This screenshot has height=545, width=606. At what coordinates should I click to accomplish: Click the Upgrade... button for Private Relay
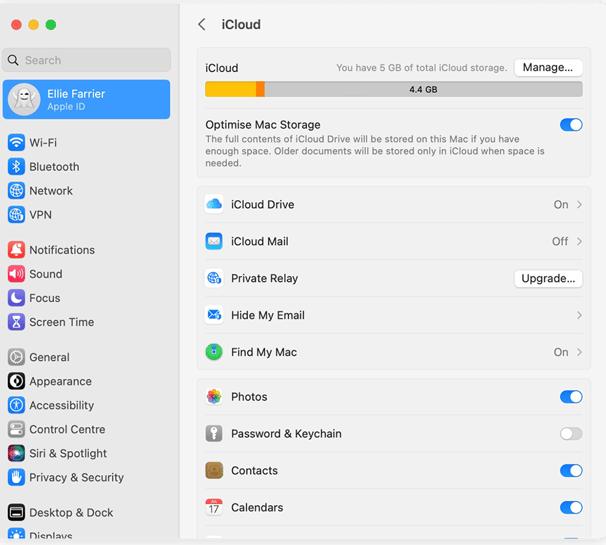[548, 278]
